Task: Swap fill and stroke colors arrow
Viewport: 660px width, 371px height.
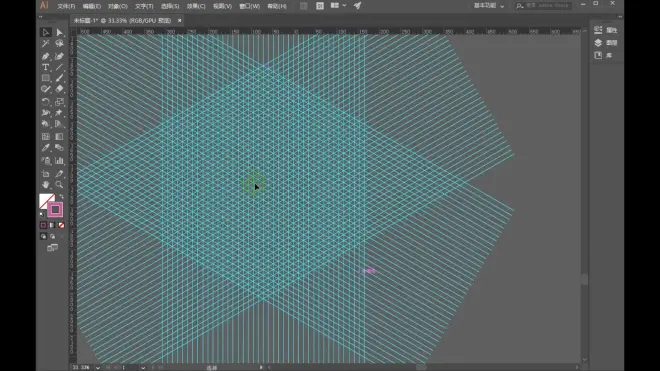Action: click(x=61, y=196)
